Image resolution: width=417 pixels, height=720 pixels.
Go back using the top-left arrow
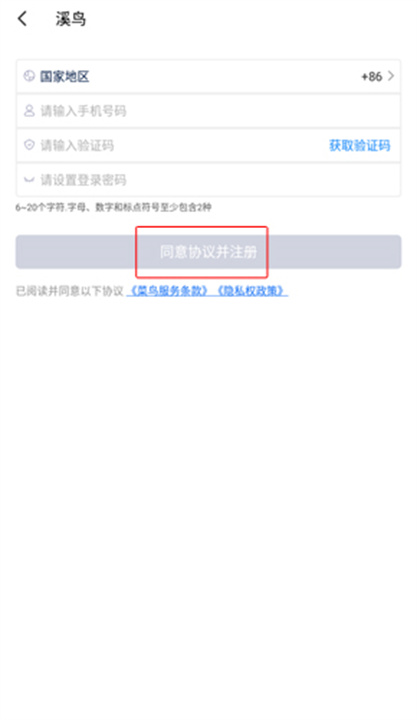click(x=22, y=19)
